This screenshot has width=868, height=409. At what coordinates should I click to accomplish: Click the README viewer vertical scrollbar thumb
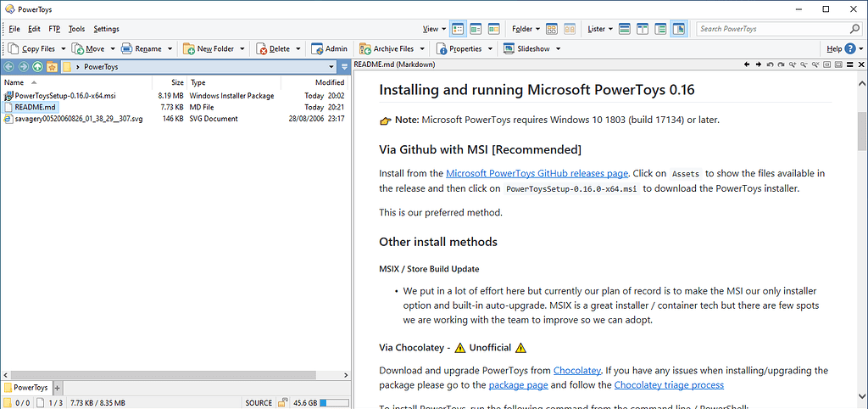(862, 131)
